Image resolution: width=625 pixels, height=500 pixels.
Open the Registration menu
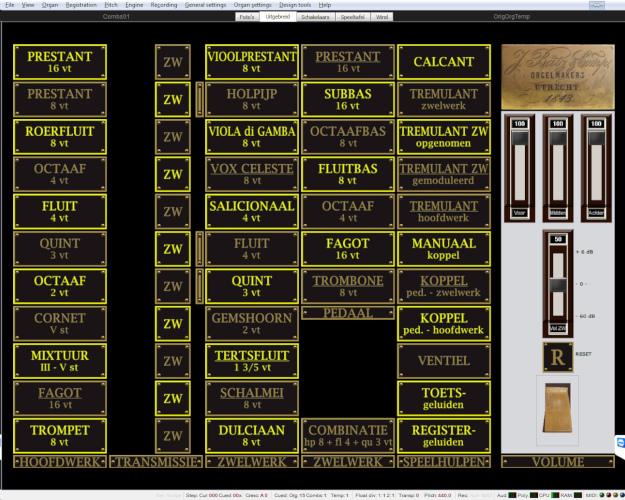point(81,5)
